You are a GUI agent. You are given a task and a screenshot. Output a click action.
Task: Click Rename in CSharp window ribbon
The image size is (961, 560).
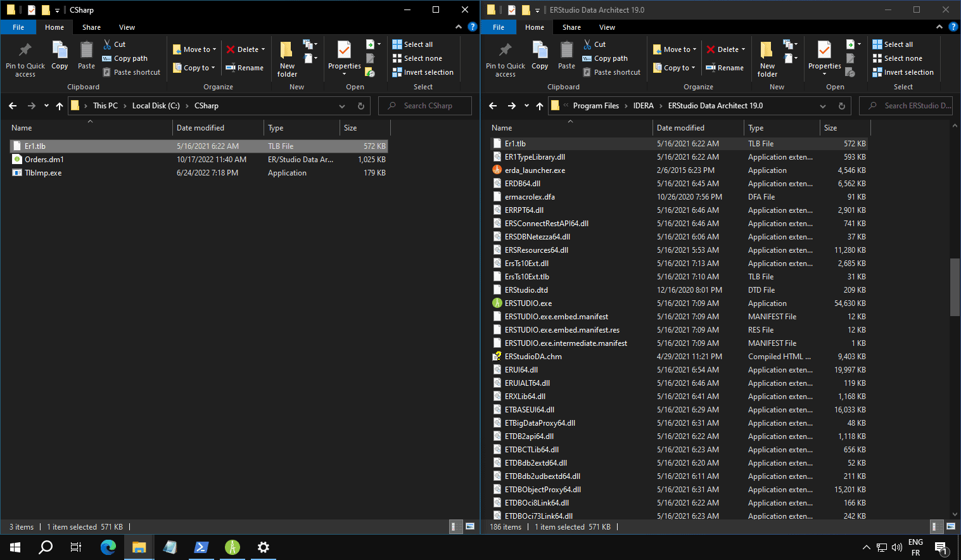[x=245, y=68]
